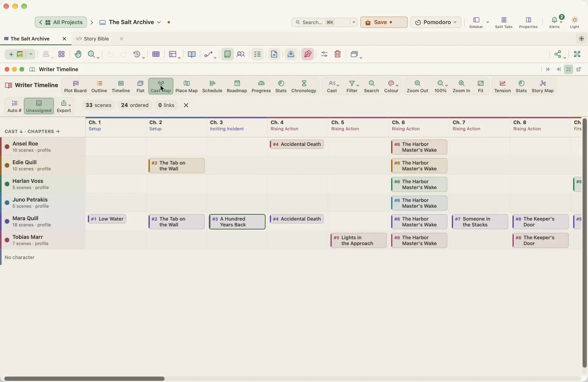588x382 pixels.
Task: Show the Schedule view
Action: [x=212, y=86]
